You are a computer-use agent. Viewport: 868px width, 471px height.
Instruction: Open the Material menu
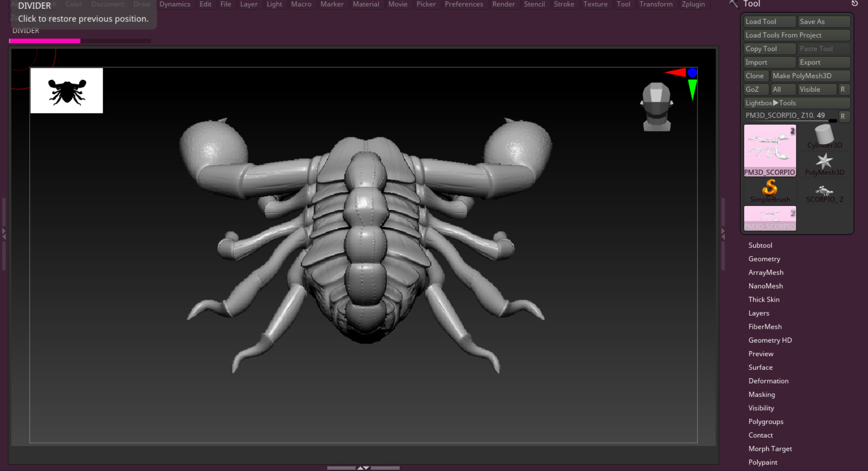(366, 4)
